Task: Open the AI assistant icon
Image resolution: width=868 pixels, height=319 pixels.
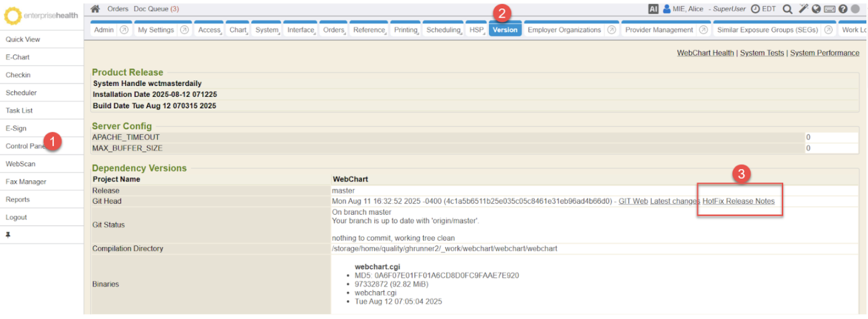Action: [653, 9]
